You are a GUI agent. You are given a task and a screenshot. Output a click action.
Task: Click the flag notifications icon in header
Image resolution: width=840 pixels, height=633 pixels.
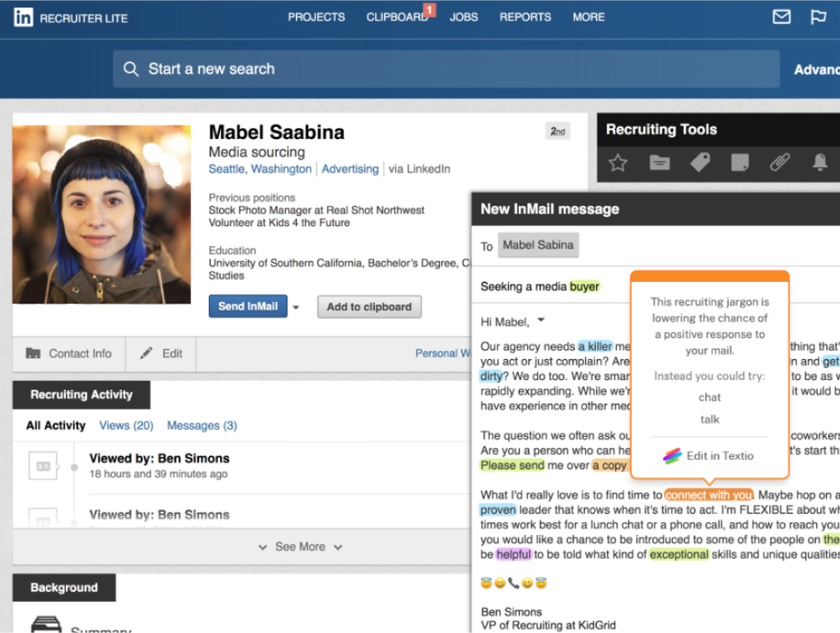pyautogui.click(x=818, y=17)
